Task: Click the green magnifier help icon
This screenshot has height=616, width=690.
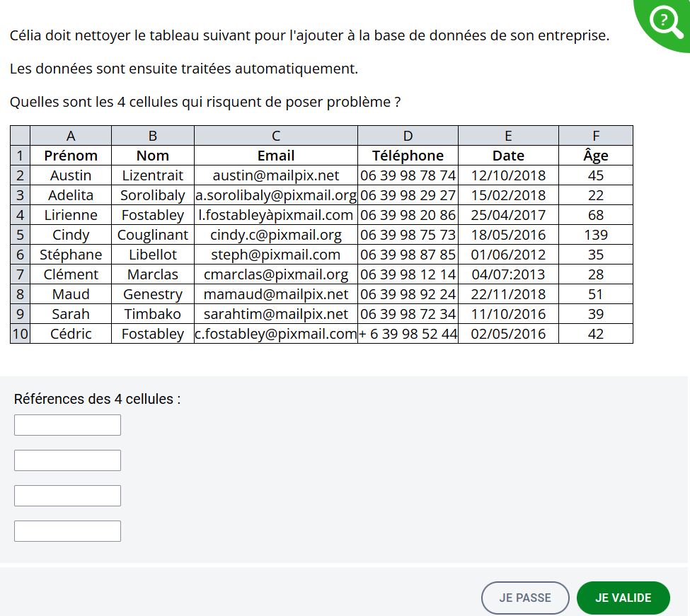Action: pos(664,21)
